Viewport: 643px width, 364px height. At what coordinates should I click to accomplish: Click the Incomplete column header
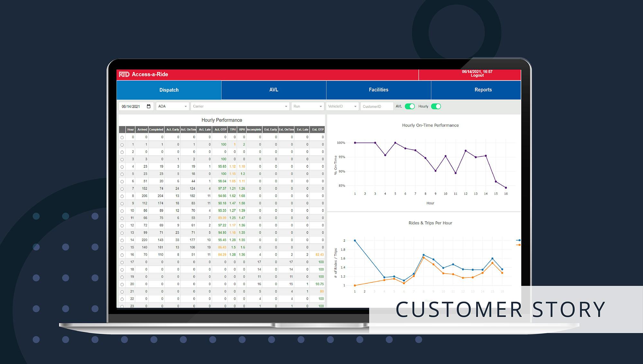254,130
